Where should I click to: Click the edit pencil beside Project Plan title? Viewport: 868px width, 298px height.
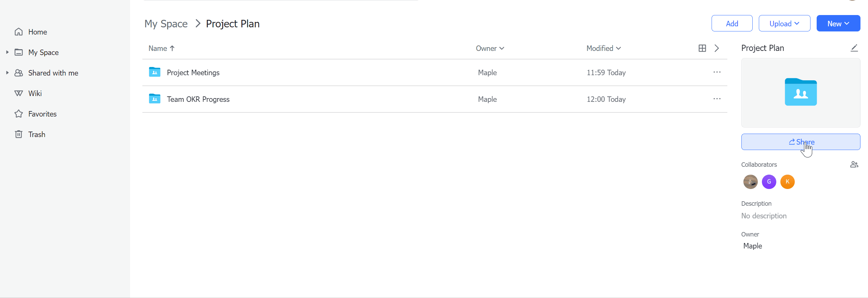click(x=854, y=48)
